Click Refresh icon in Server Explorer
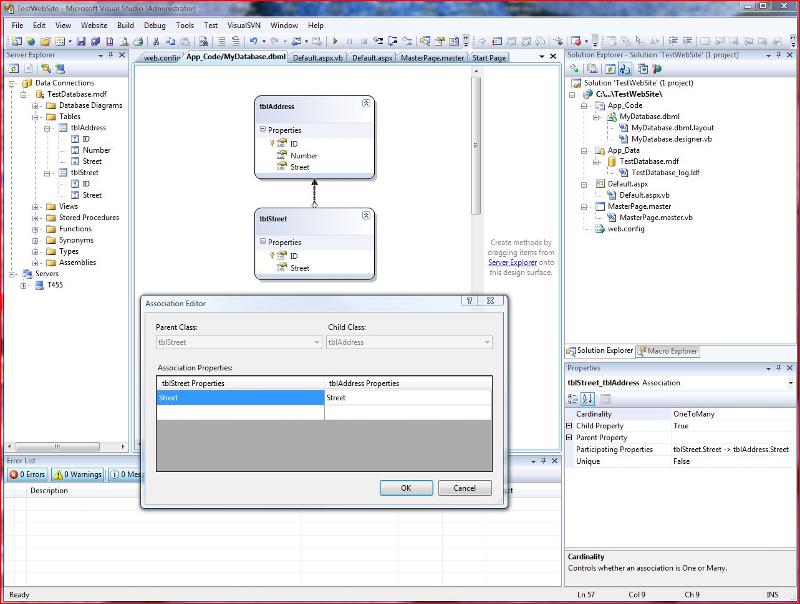This screenshot has height=604, width=800. click(14, 68)
